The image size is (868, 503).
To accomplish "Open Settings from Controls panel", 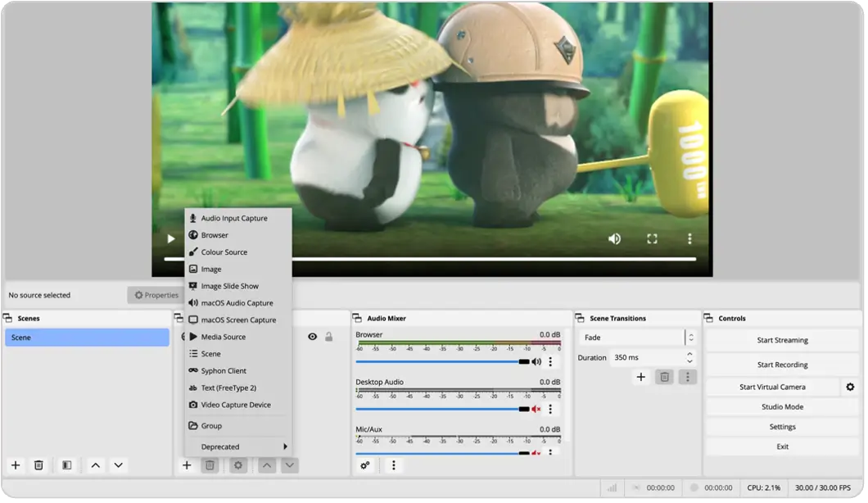I will (784, 428).
